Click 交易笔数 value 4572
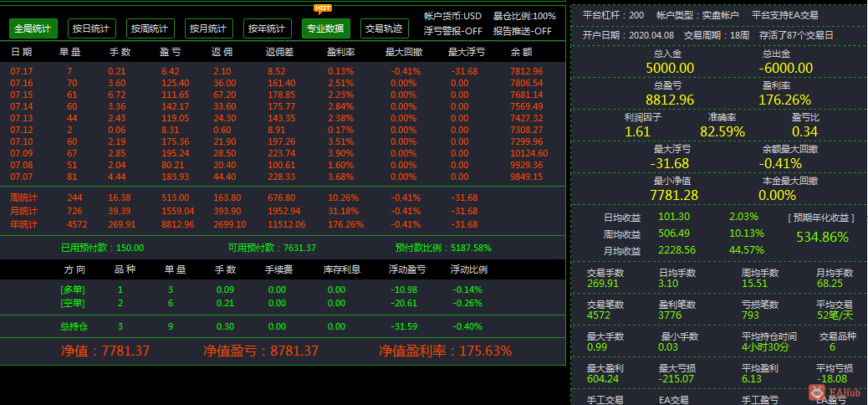The image size is (868, 405). click(599, 315)
